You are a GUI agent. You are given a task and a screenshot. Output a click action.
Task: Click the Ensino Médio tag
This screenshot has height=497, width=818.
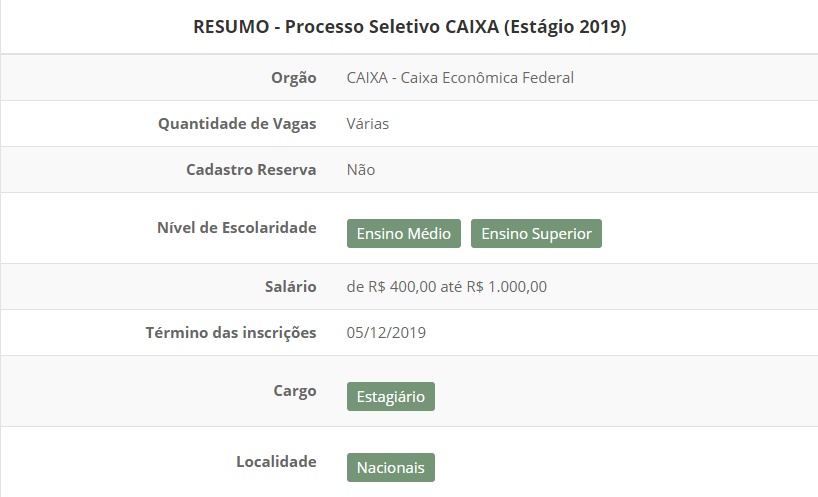(x=405, y=233)
